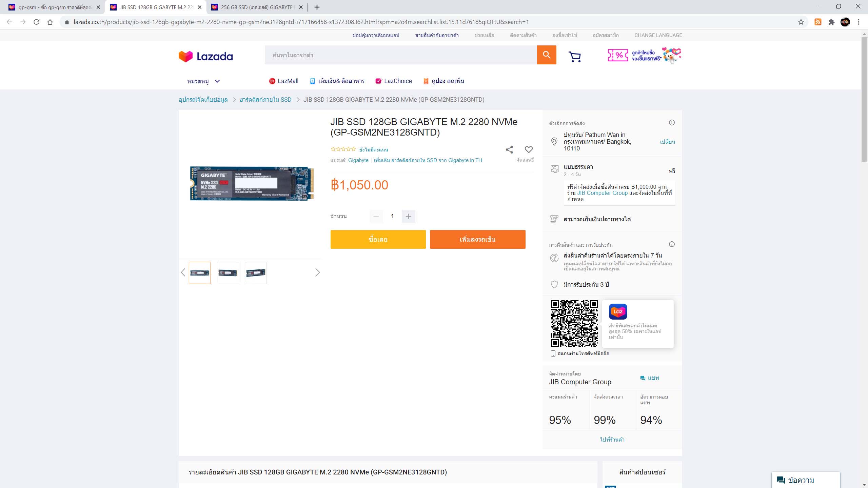
Task: Add product to wishlist heart icon
Action: point(529,149)
